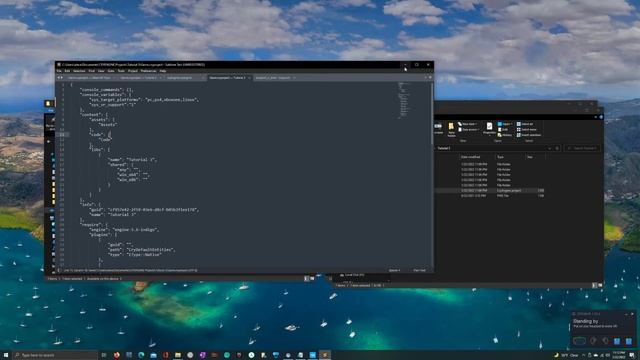This screenshot has width=640, height=360.
Task: Sort by the Type column header in Explorer
Action: [500, 157]
